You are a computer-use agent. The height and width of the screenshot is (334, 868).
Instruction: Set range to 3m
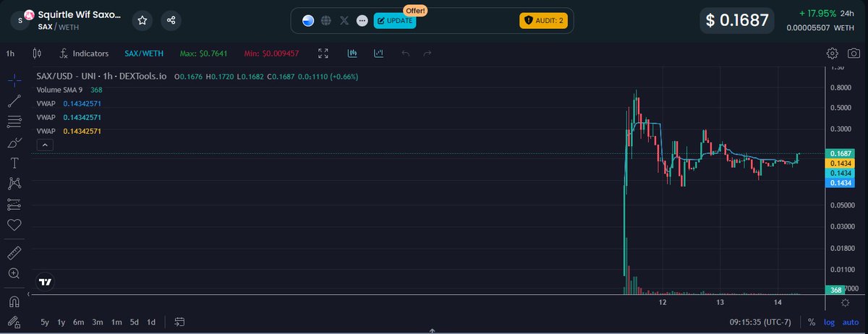(98, 322)
